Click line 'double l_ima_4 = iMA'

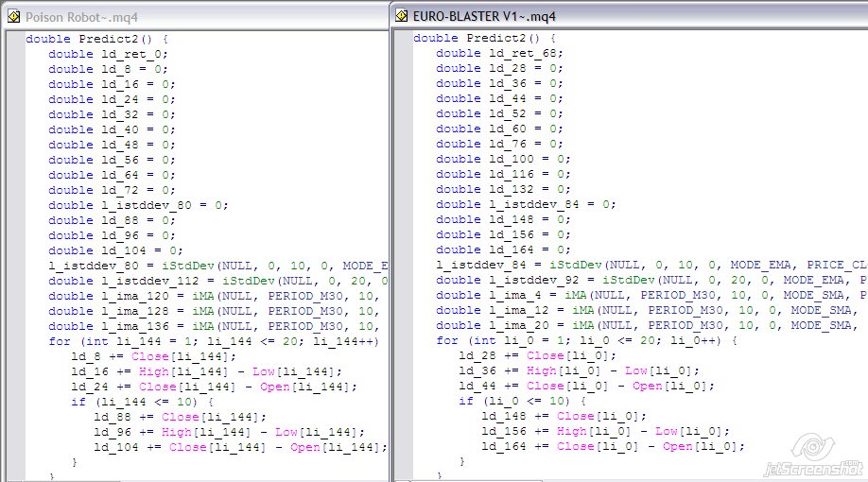click(x=651, y=295)
